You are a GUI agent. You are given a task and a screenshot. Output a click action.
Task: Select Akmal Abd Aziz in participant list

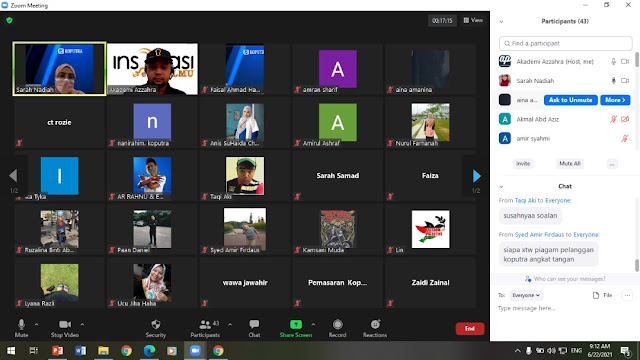tap(565, 119)
